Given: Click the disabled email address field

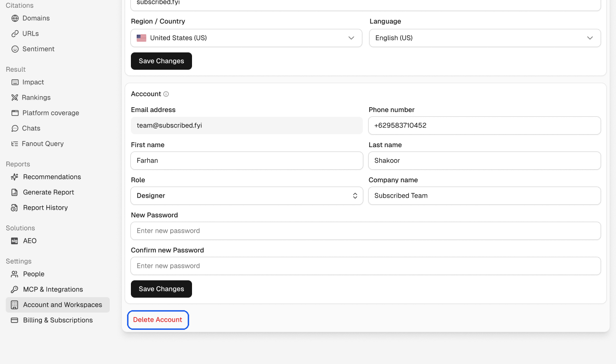Looking at the screenshot, I should 247,126.
